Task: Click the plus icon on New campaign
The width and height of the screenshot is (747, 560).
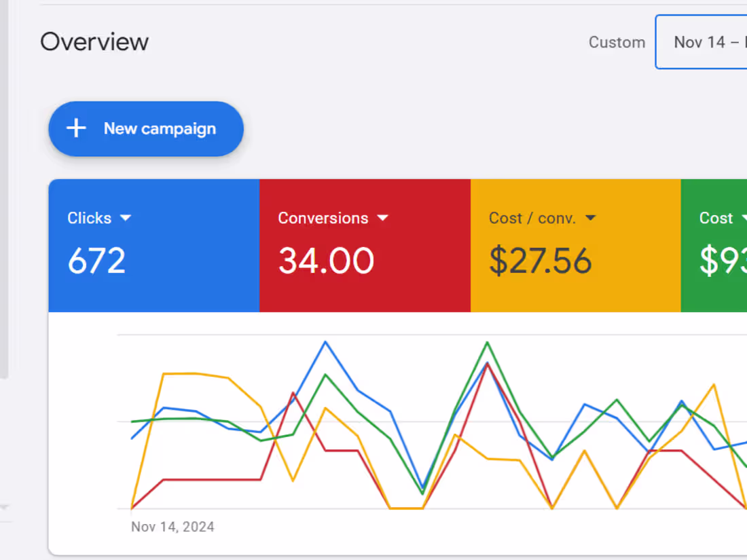Action: [x=75, y=128]
